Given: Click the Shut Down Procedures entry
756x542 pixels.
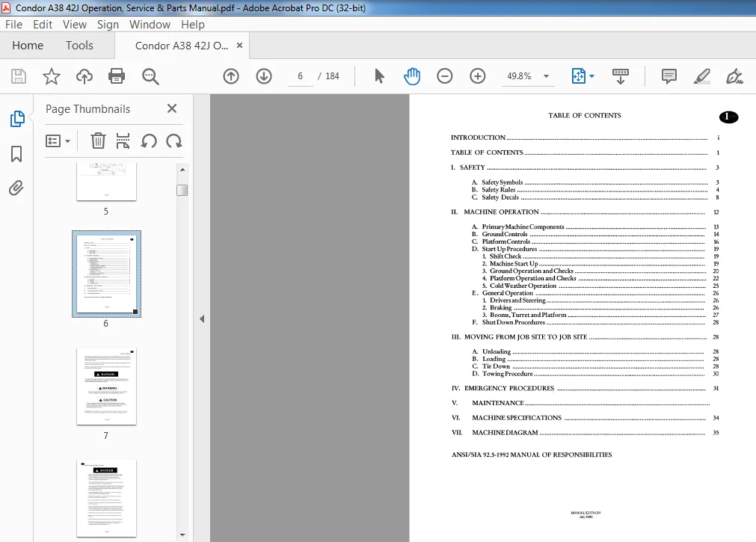Looking at the screenshot, I should (595, 322).
